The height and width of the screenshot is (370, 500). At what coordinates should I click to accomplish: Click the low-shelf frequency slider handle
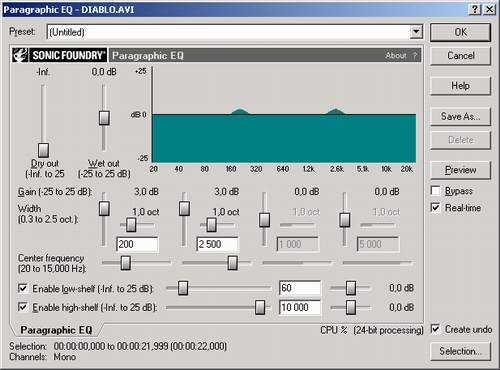point(183,288)
